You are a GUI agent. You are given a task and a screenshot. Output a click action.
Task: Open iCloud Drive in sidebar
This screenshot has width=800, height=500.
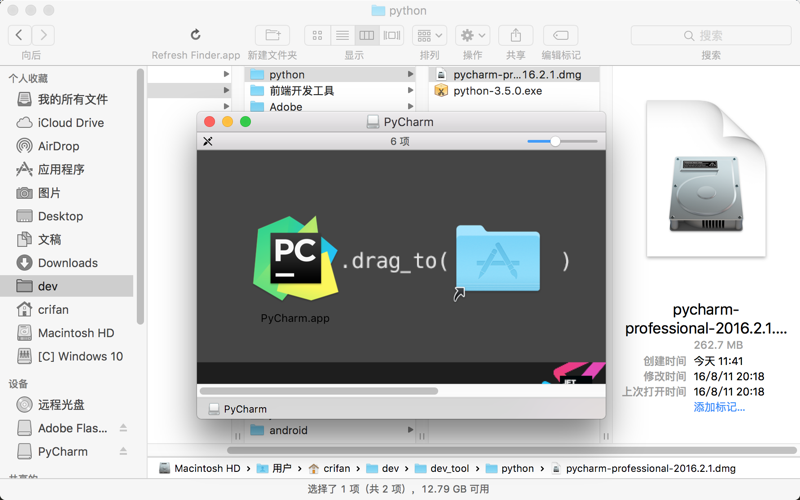(x=66, y=122)
